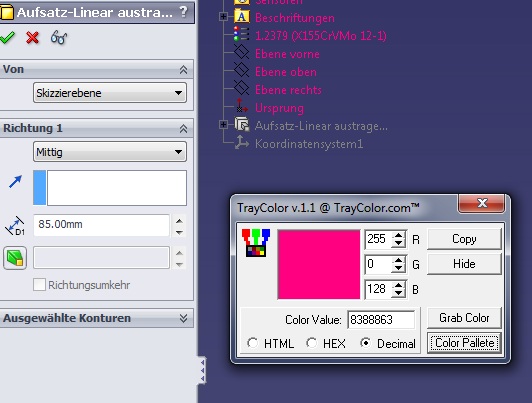Click the draft on/off green icon
This screenshot has height=403, width=532.
click(15, 258)
